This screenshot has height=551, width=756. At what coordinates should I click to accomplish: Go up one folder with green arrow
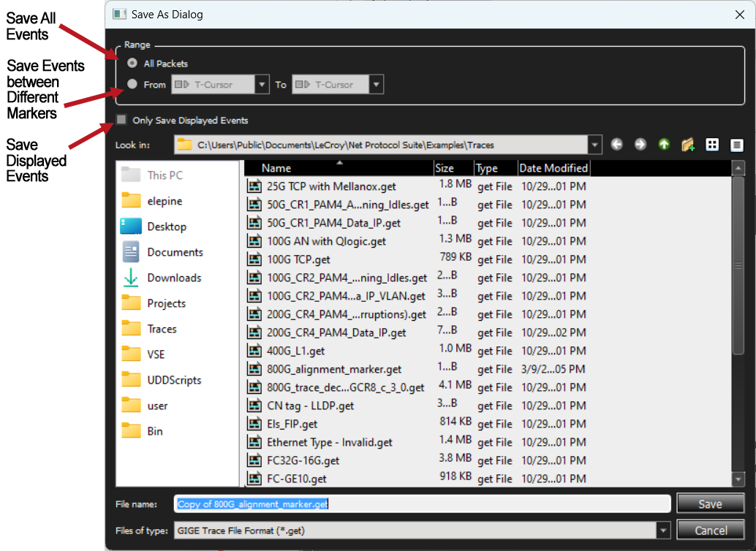click(664, 145)
